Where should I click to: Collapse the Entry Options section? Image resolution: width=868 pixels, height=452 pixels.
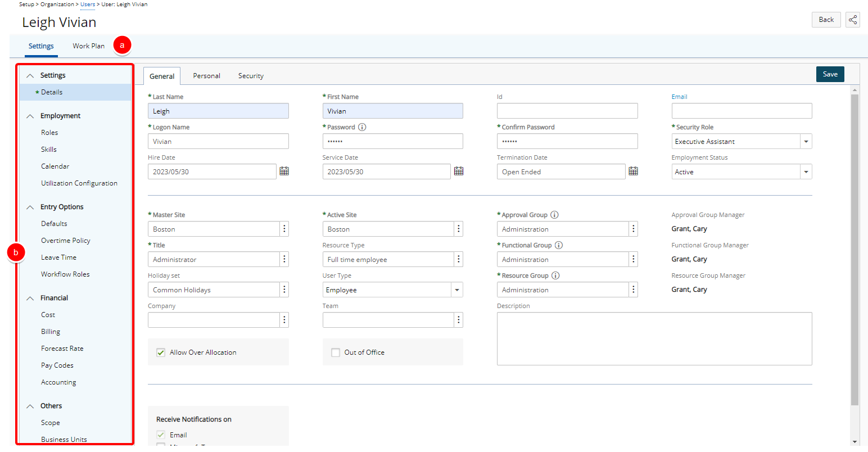[30, 207]
